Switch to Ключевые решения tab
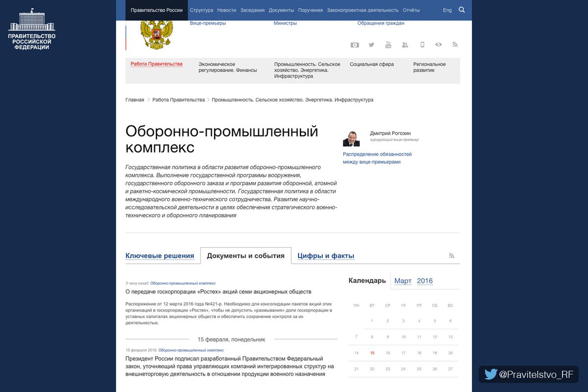 tap(160, 256)
